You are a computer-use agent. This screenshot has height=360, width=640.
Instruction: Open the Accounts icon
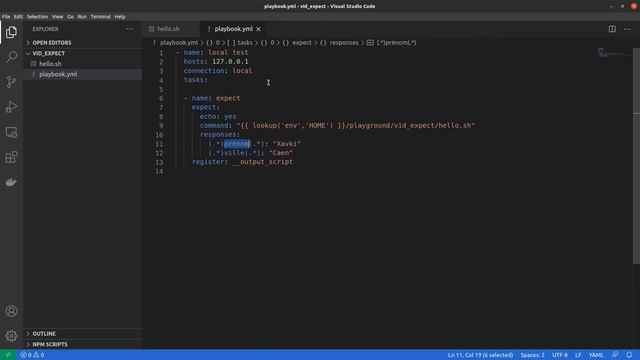point(11,311)
